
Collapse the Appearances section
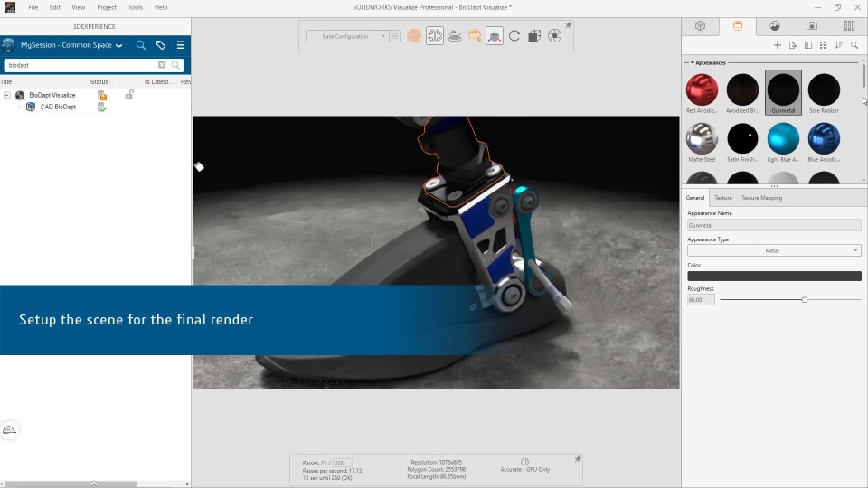pos(692,62)
